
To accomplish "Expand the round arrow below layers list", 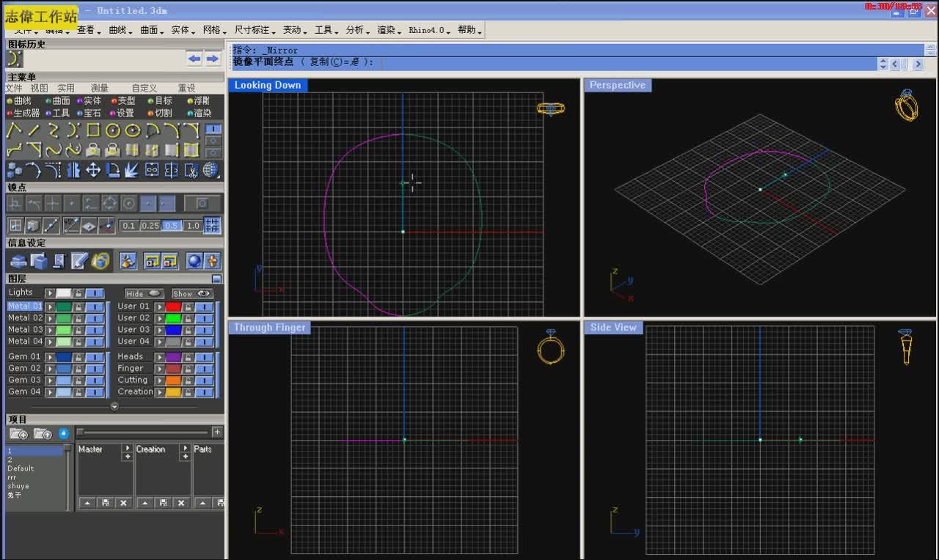I will coord(114,406).
